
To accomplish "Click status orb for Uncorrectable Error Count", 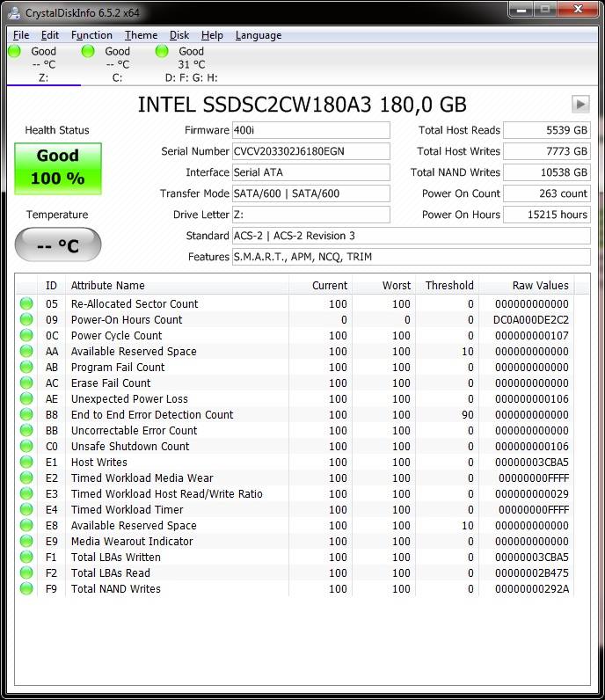I will (26, 430).
